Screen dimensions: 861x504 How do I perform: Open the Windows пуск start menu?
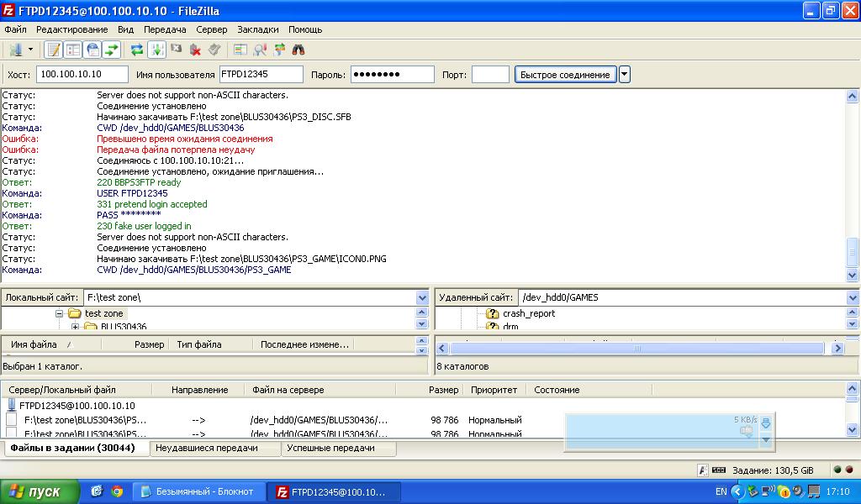(40, 492)
